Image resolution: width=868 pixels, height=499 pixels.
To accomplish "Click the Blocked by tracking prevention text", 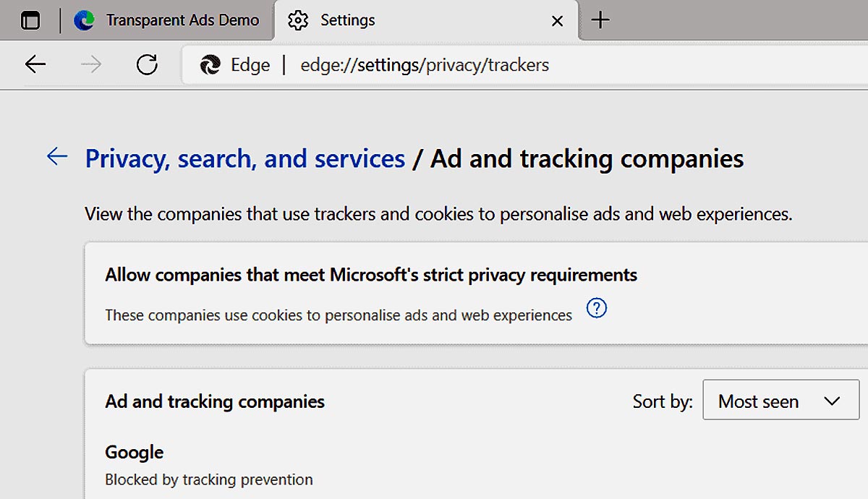I will 209,479.
